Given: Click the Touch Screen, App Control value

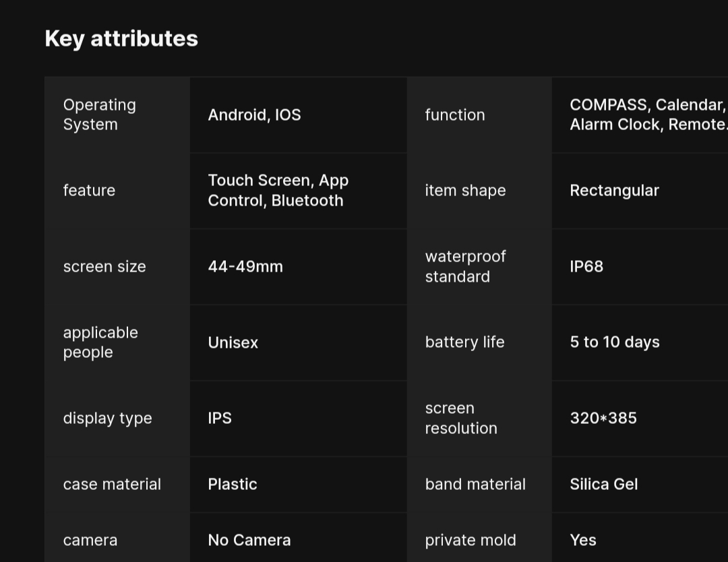Looking at the screenshot, I should click(278, 190).
